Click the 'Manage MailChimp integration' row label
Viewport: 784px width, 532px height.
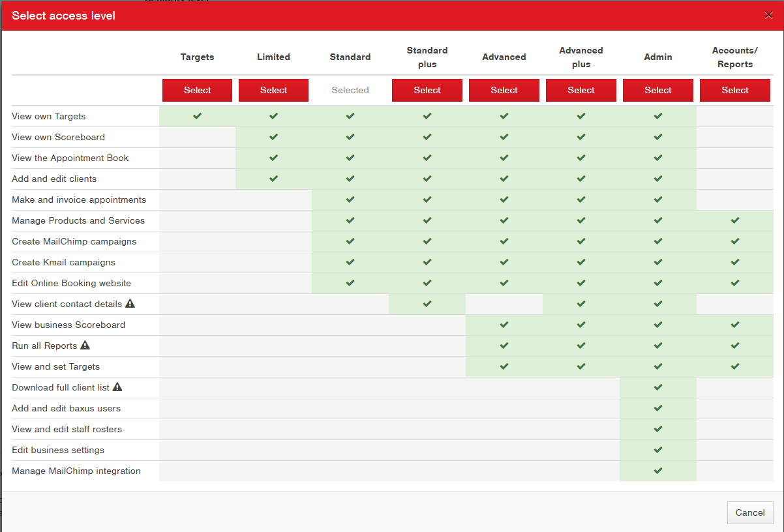76,471
